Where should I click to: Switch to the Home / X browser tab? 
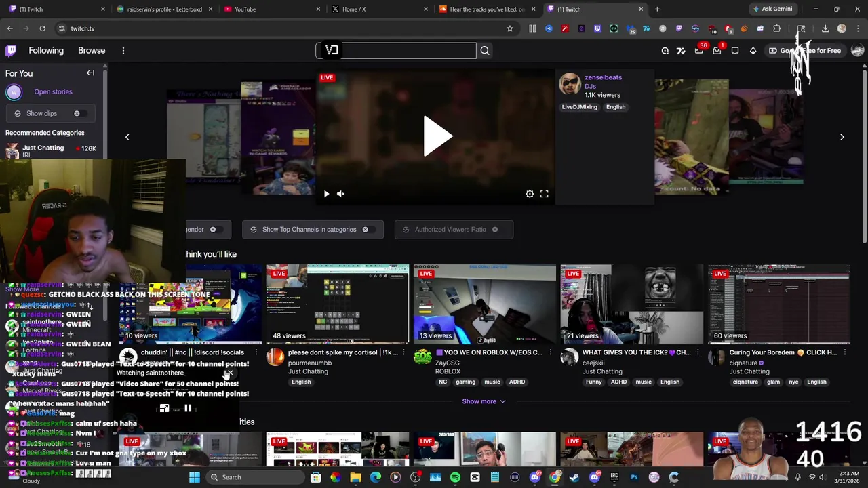(378, 9)
